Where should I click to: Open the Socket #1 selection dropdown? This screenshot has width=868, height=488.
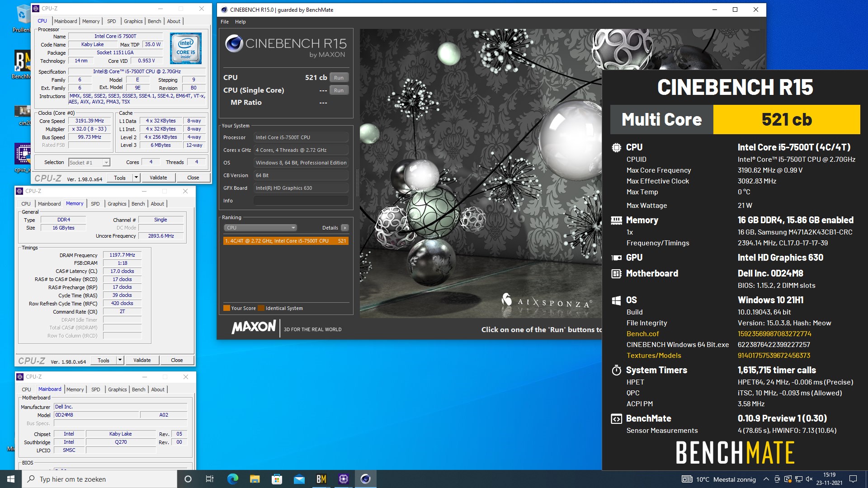[89, 162]
